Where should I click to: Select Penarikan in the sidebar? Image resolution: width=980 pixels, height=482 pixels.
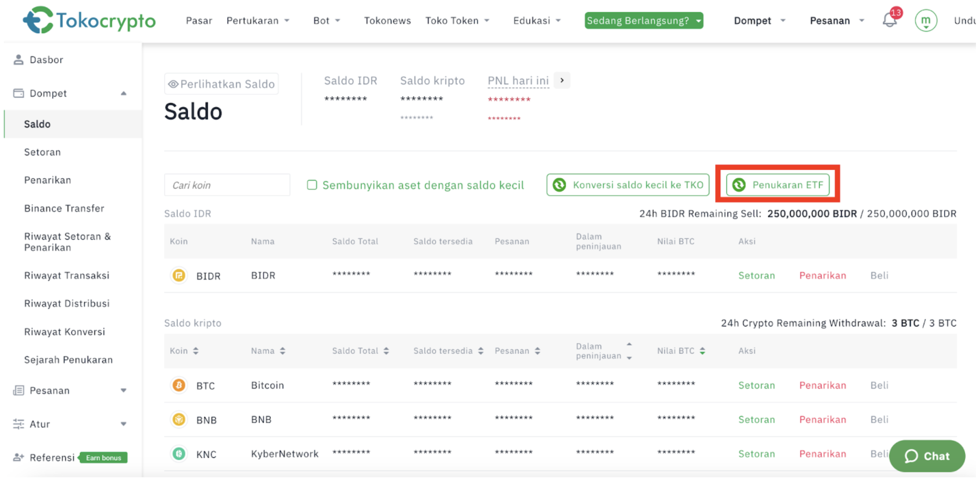(x=48, y=180)
